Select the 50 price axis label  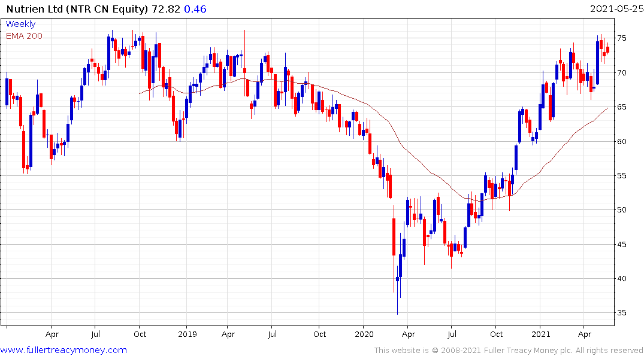pos(622,209)
